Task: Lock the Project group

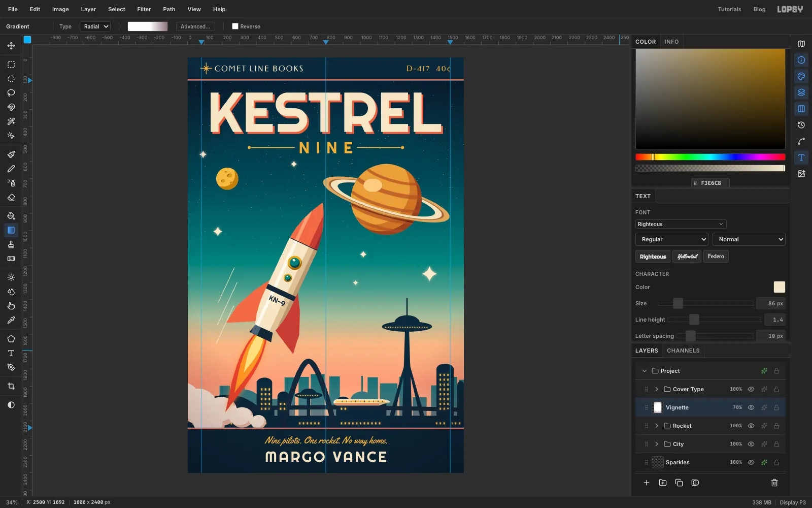Action: (x=776, y=371)
